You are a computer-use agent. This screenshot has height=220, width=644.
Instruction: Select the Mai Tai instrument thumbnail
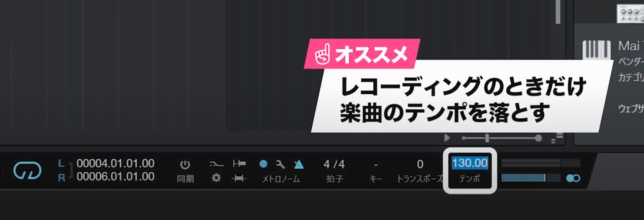596,50
